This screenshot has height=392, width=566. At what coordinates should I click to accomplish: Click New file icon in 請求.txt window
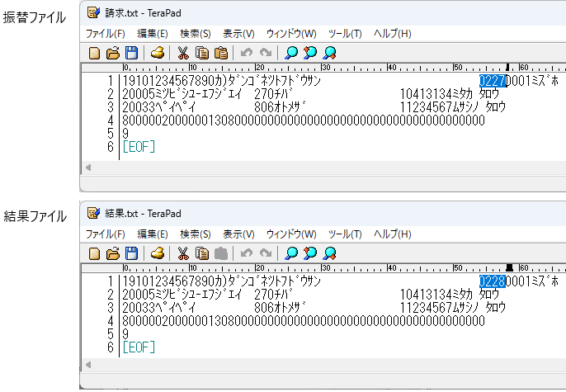(95, 53)
